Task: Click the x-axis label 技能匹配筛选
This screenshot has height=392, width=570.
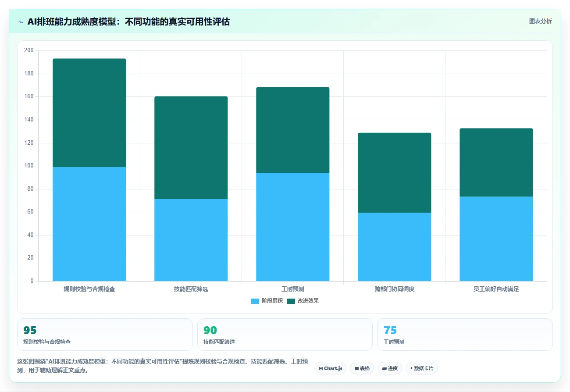Action: [191, 289]
